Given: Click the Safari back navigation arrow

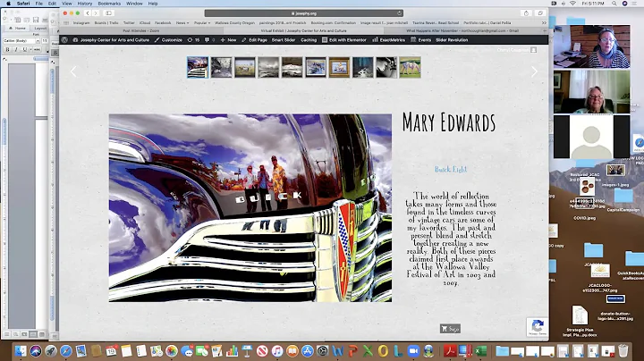Looking at the screenshot, I should tap(88, 13).
